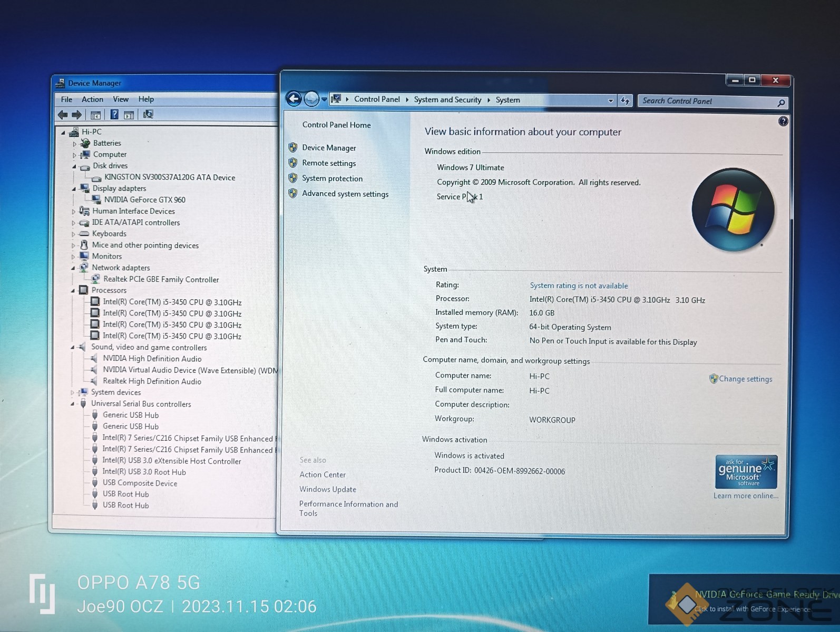Click Change settings link
Viewport: 840px width, 632px height.
[745, 379]
